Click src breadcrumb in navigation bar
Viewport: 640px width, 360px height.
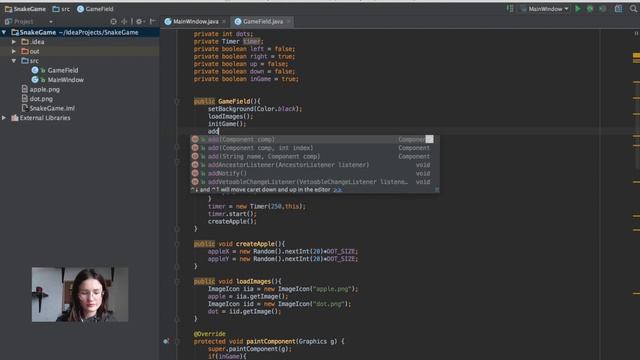point(61,9)
